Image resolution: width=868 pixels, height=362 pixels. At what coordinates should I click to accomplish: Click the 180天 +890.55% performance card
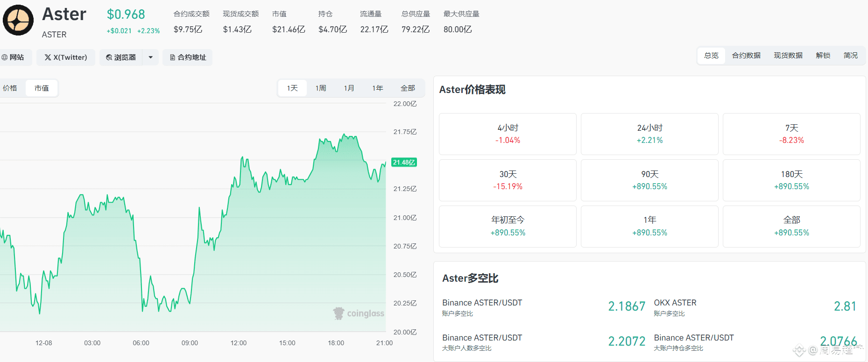click(x=791, y=180)
